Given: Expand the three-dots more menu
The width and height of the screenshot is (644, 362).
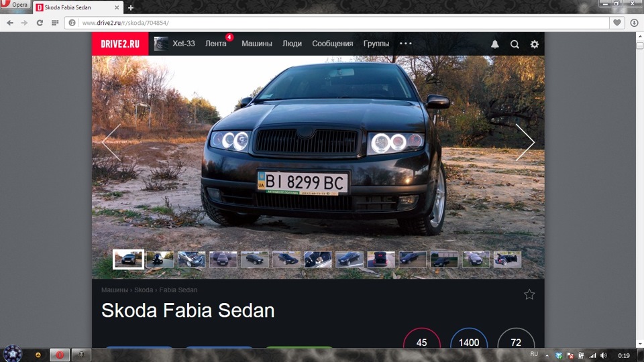Looking at the screenshot, I should (405, 44).
